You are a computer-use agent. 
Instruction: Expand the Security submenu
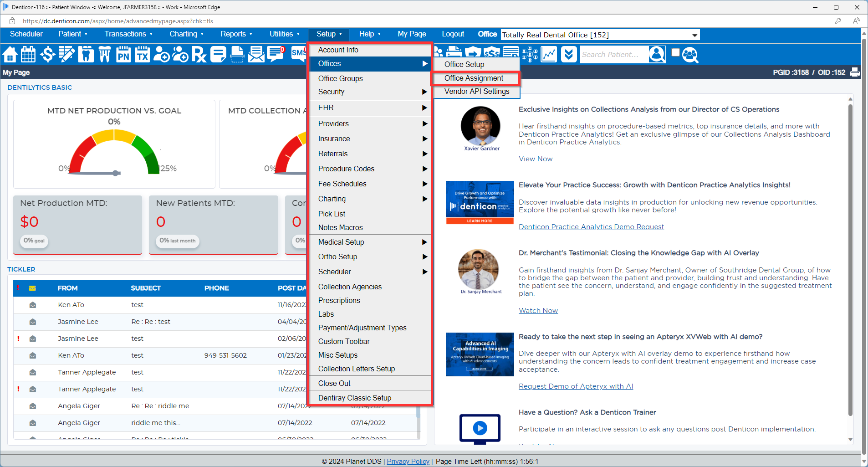pos(370,92)
